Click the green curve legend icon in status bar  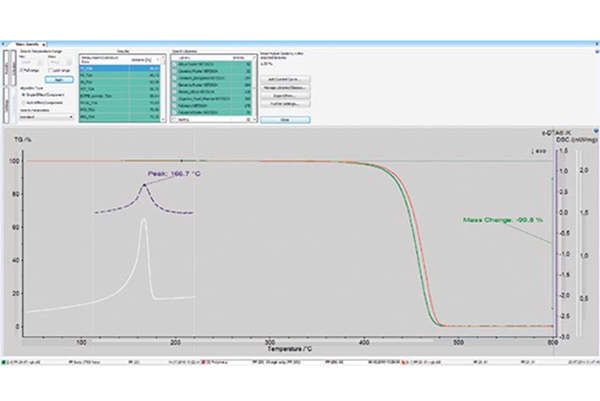click(x=3, y=362)
